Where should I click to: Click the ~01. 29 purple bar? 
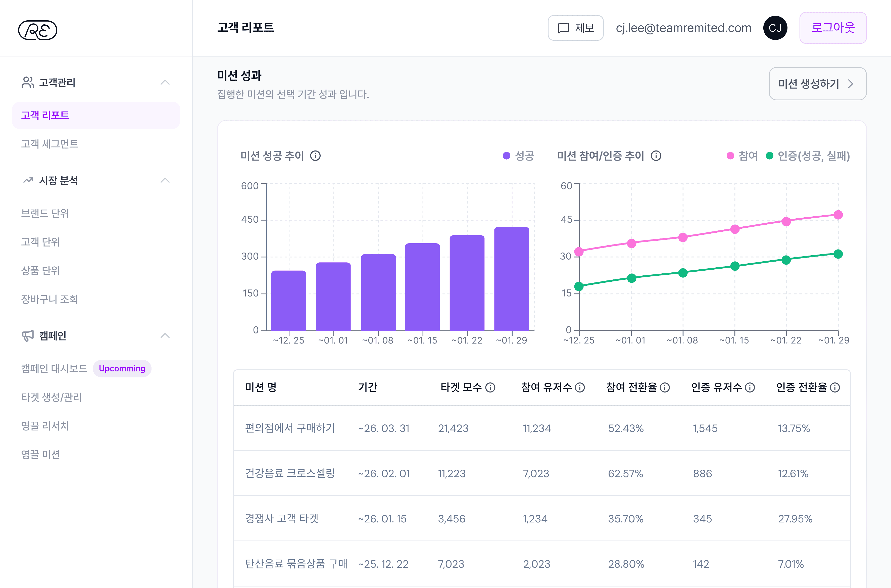tap(512, 278)
